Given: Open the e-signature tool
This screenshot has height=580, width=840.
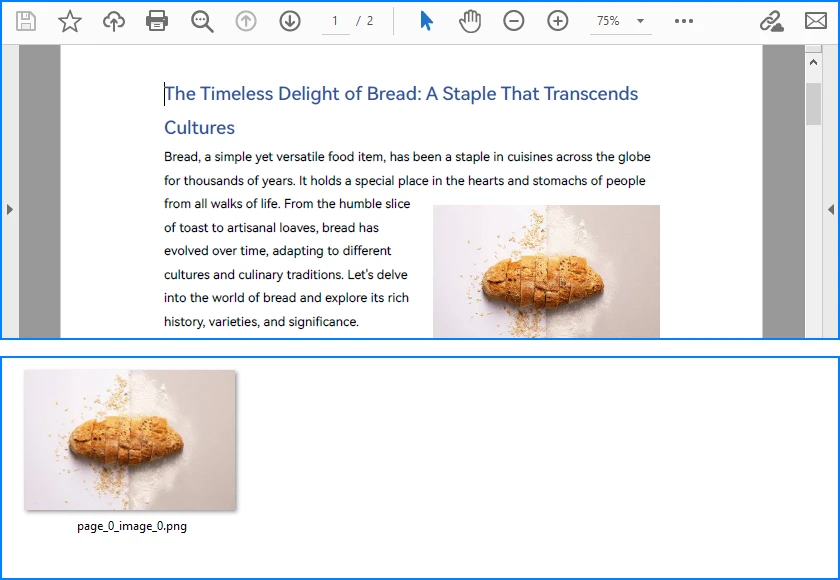Looking at the screenshot, I should pyautogui.click(x=773, y=20).
